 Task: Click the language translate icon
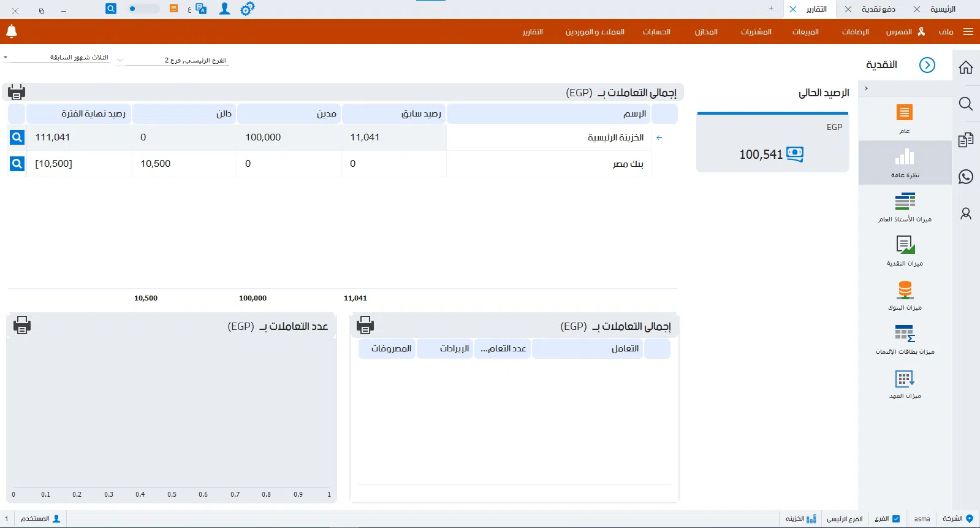[200, 9]
